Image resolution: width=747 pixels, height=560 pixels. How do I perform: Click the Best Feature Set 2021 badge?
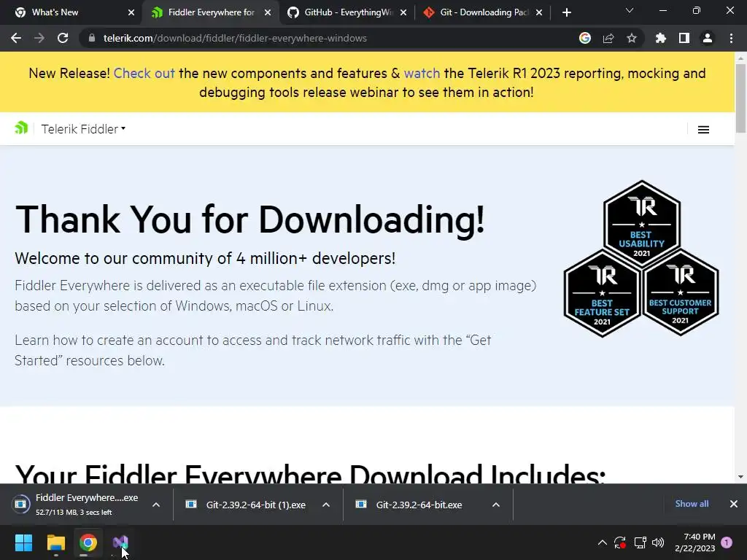(602, 293)
